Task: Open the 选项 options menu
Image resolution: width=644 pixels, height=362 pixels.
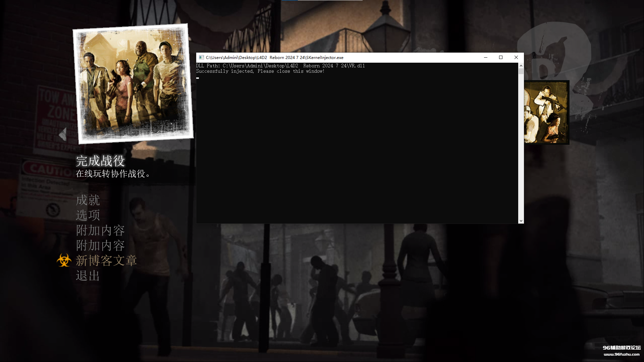Action: pos(88,215)
